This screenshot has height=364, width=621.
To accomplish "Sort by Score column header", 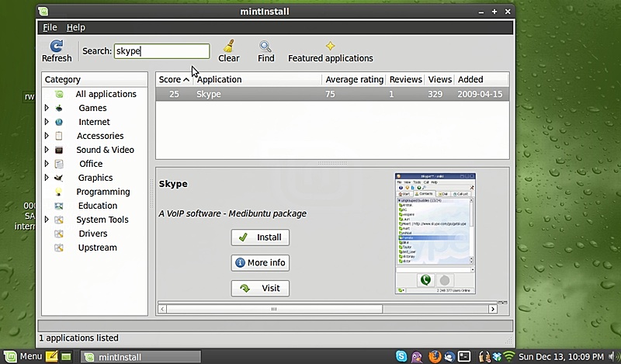I will click(174, 79).
